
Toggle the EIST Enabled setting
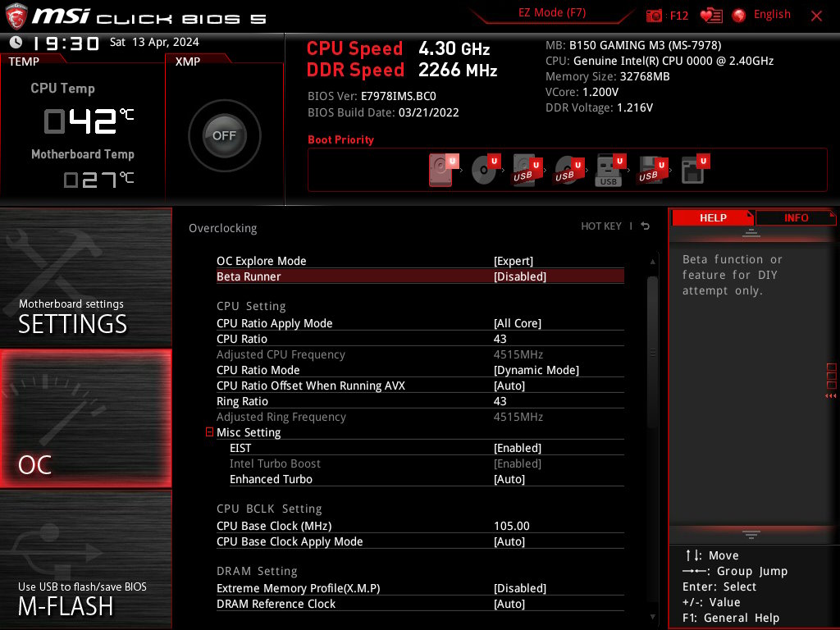pos(518,448)
